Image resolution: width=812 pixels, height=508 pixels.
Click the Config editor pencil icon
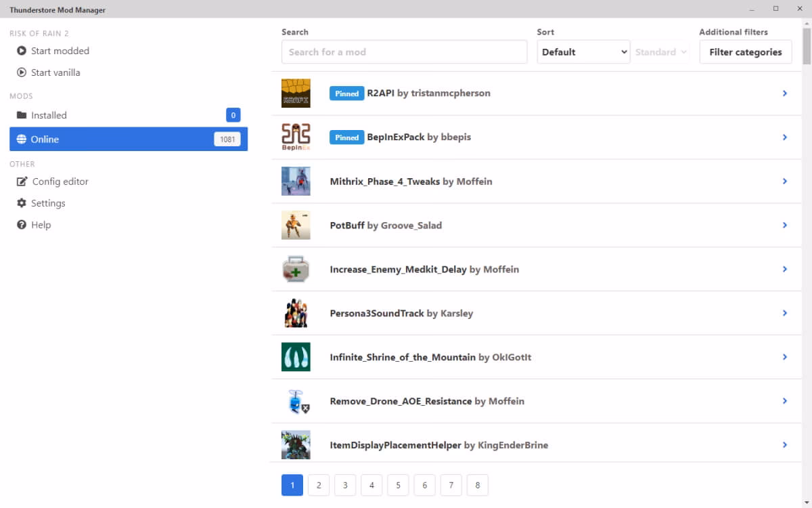click(x=22, y=182)
